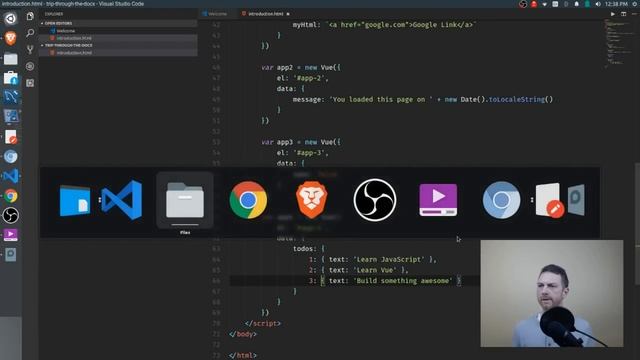Click the code line with "myHtml:"

[x=384, y=25]
